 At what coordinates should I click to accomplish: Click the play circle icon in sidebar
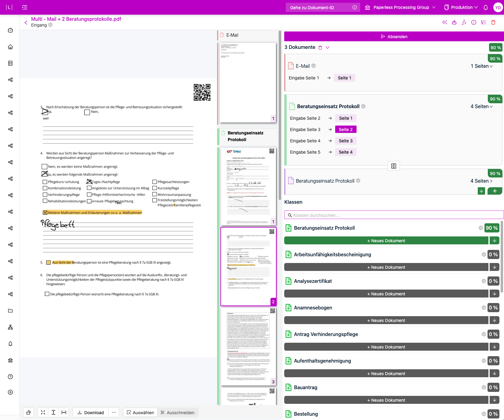10,392
